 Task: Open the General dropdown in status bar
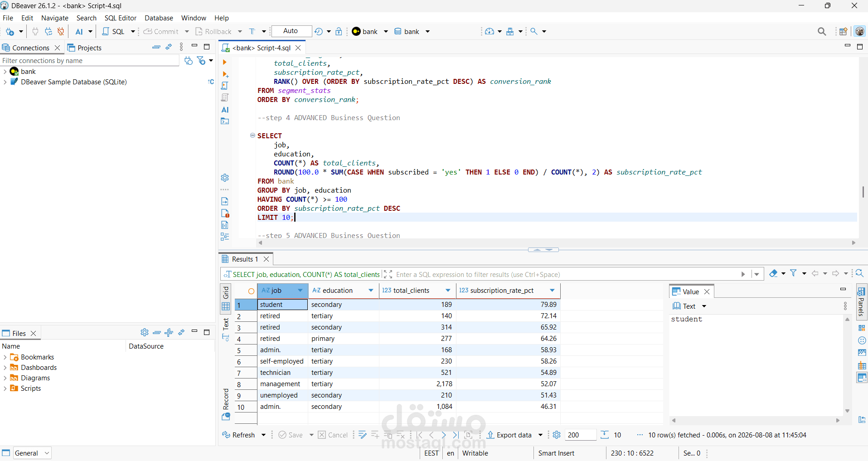(32, 453)
